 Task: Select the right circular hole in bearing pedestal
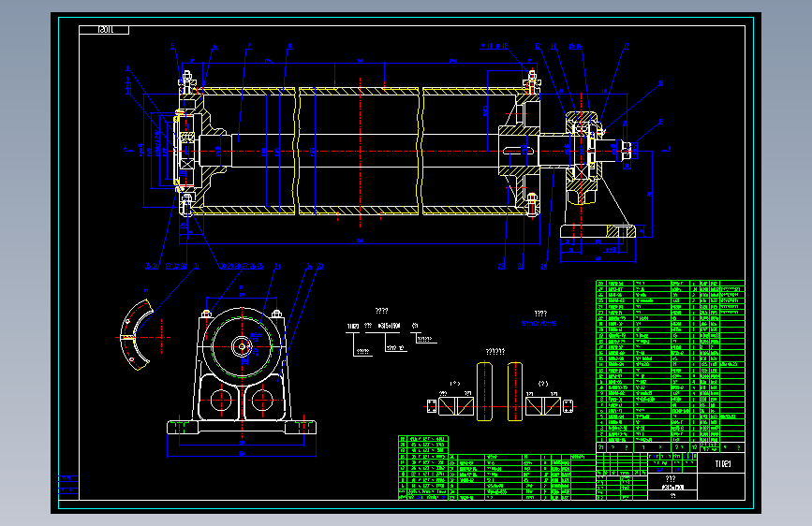[262, 400]
